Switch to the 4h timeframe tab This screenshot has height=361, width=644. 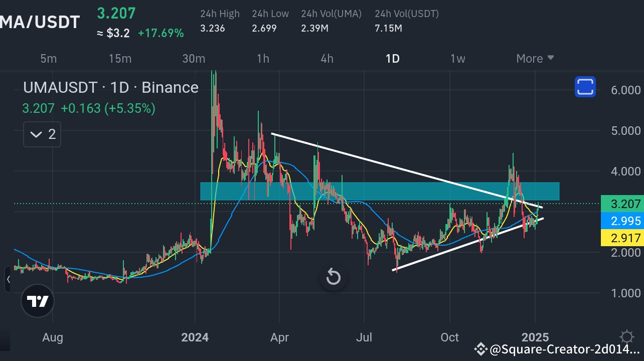click(327, 58)
